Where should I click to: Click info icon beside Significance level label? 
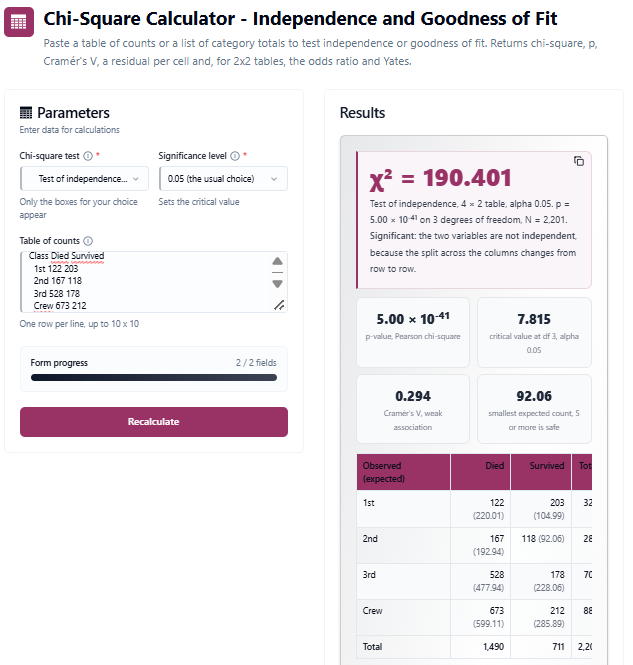[x=235, y=156]
